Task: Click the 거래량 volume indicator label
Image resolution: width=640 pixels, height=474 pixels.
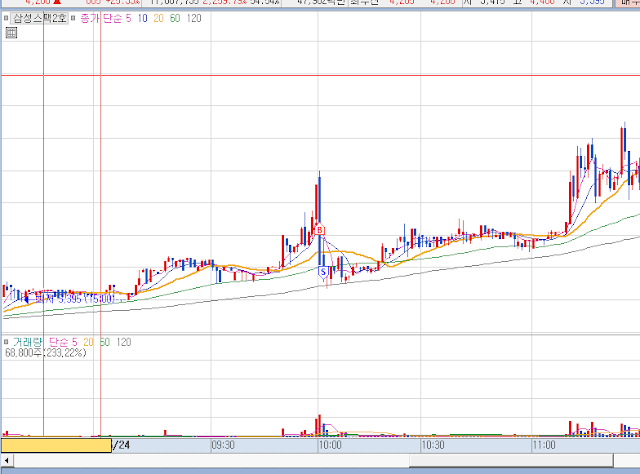Action: (x=27, y=342)
